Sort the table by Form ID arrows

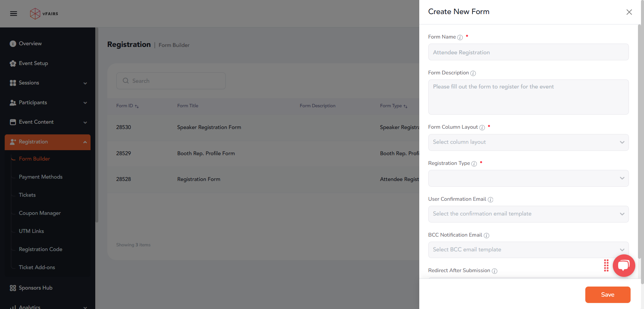(137, 106)
